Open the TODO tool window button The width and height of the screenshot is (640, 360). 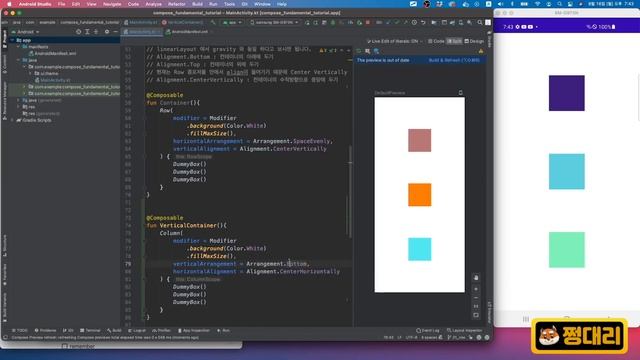pyautogui.click(x=20, y=330)
